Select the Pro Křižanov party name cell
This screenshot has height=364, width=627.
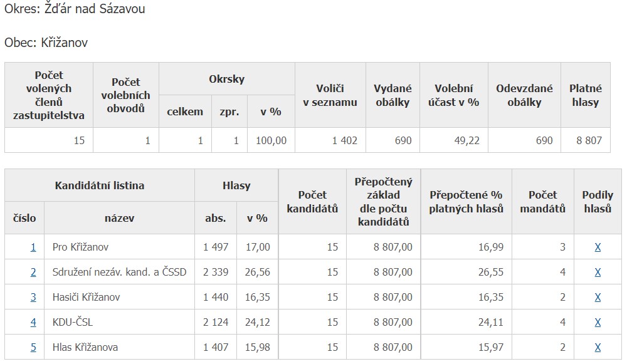(119, 247)
